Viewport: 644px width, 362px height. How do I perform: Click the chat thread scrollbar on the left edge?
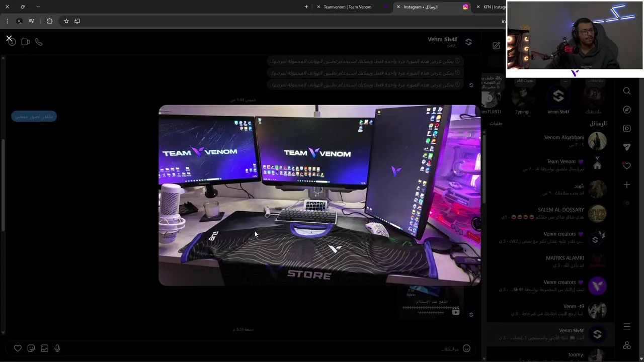[x=3, y=185]
